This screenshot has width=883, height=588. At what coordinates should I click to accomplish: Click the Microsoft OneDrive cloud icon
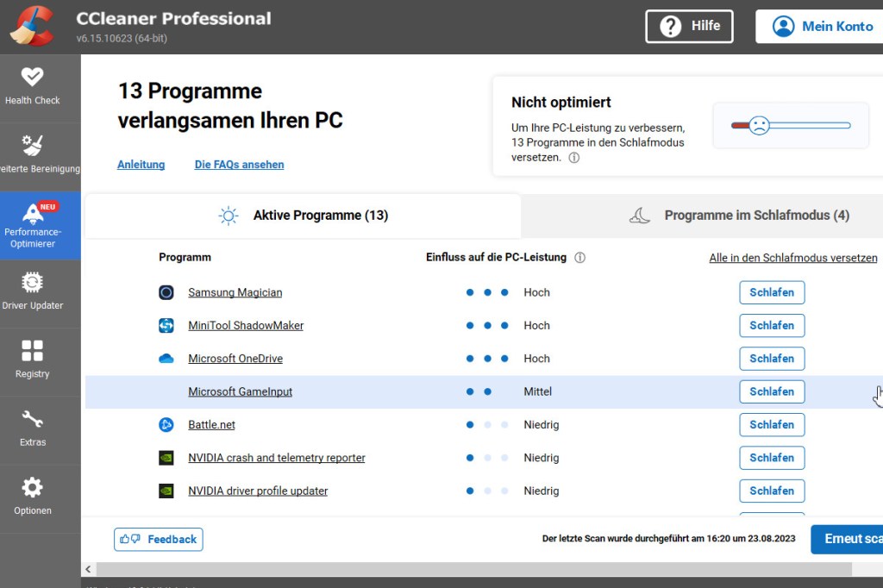pyautogui.click(x=166, y=359)
